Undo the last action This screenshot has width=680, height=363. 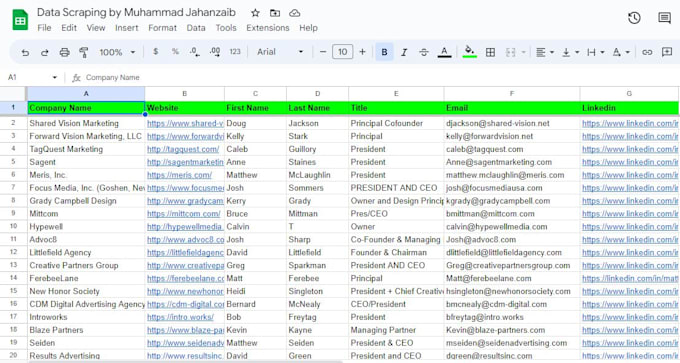click(25, 52)
